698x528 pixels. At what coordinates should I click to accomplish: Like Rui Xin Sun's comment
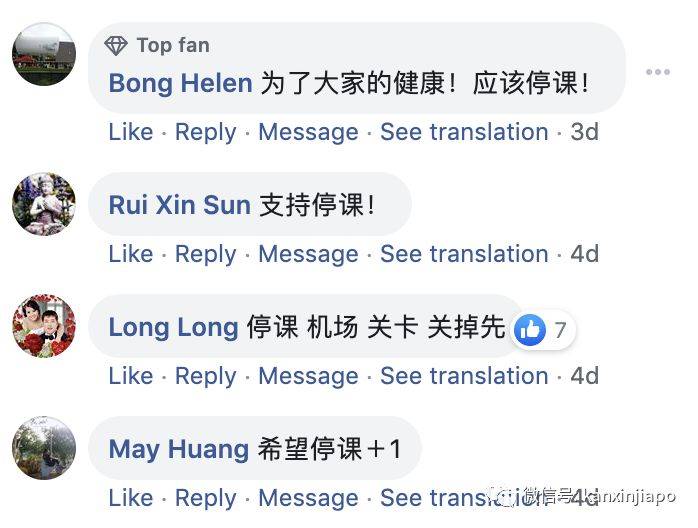click(x=131, y=254)
